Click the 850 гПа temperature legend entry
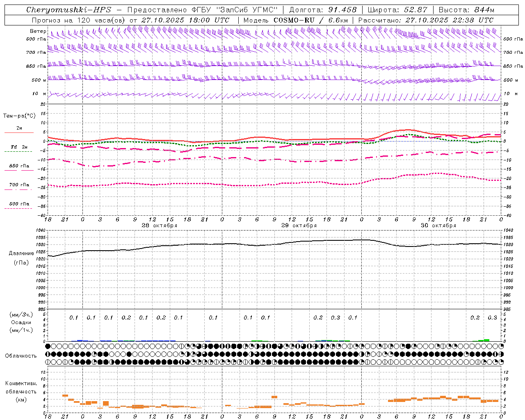 pyautogui.click(x=19, y=166)
